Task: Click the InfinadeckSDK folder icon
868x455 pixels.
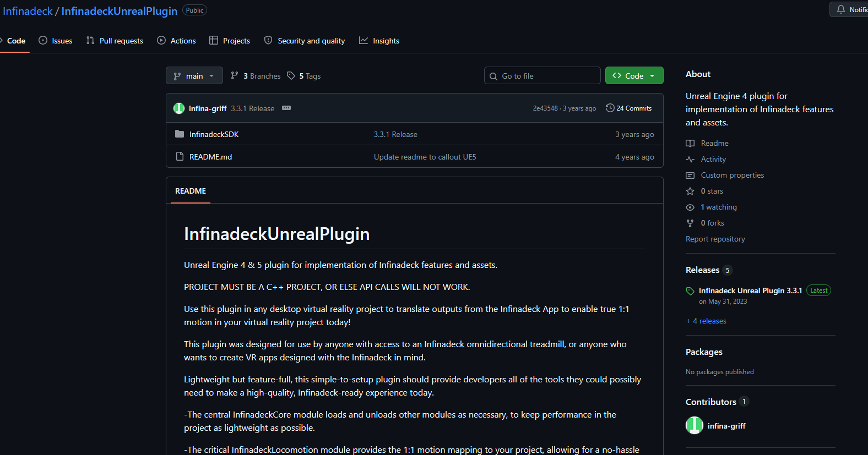Action: [x=180, y=134]
